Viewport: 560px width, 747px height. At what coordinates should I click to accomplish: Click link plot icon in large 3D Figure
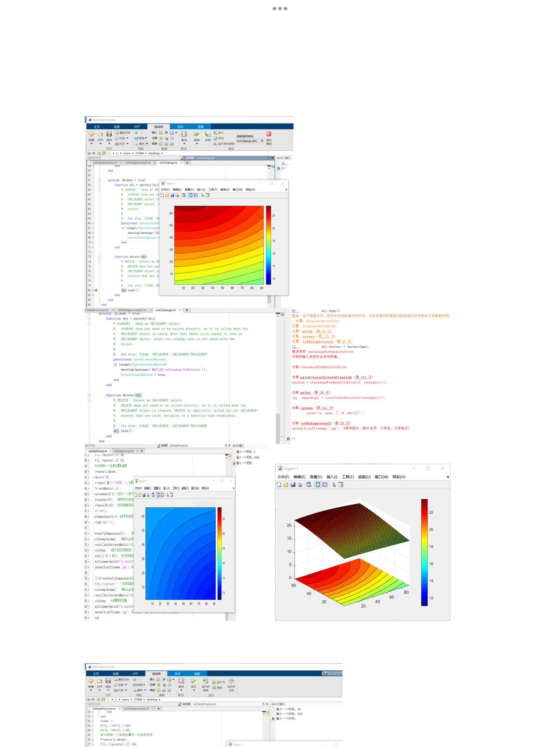[x=309, y=485]
